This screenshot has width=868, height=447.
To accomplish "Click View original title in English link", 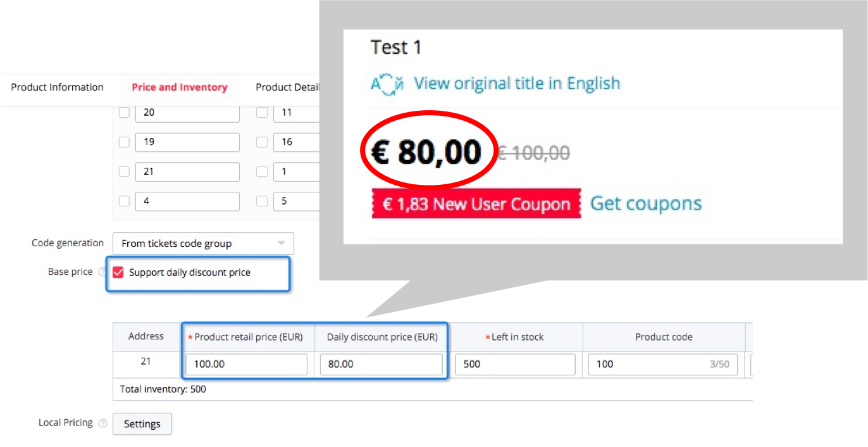I will (516, 84).
